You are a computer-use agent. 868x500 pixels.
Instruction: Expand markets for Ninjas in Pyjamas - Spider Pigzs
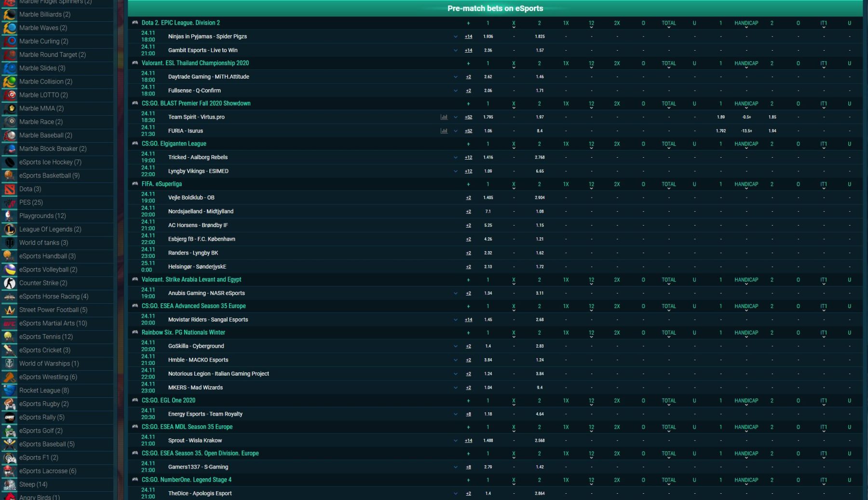coord(456,37)
